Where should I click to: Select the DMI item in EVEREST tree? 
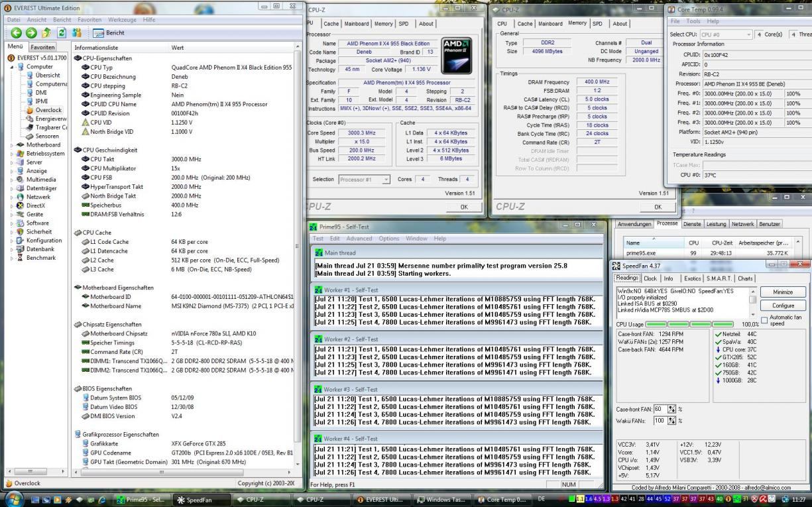42,93
